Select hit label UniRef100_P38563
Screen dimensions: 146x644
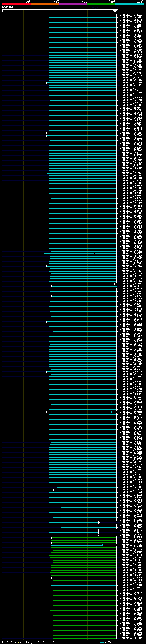coord(131,259)
